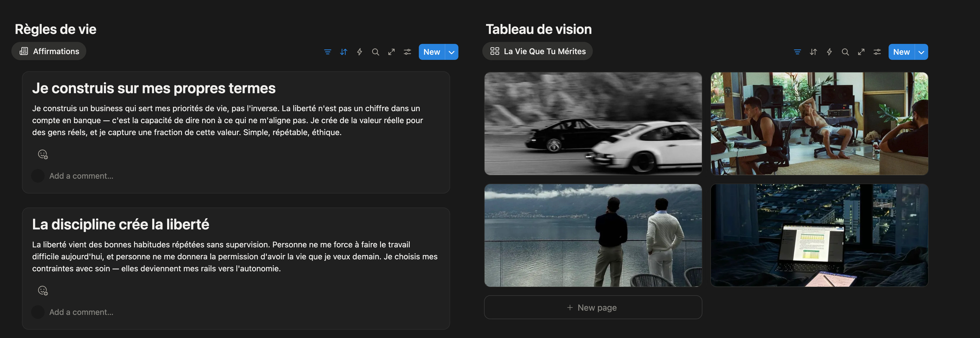Add reaction to 'La discipline' card
Viewport: 980px width, 338px height.
click(x=43, y=290)
